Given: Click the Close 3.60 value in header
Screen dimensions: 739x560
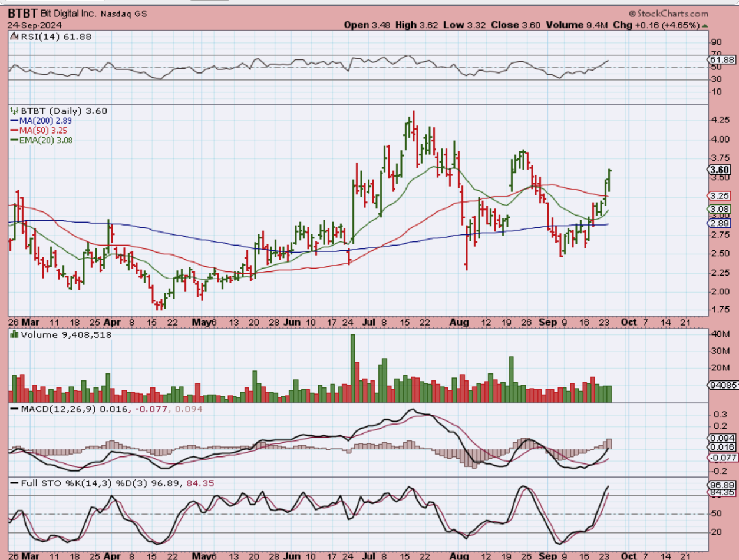Looking at the screenshot, I should (x=516, y=25).
